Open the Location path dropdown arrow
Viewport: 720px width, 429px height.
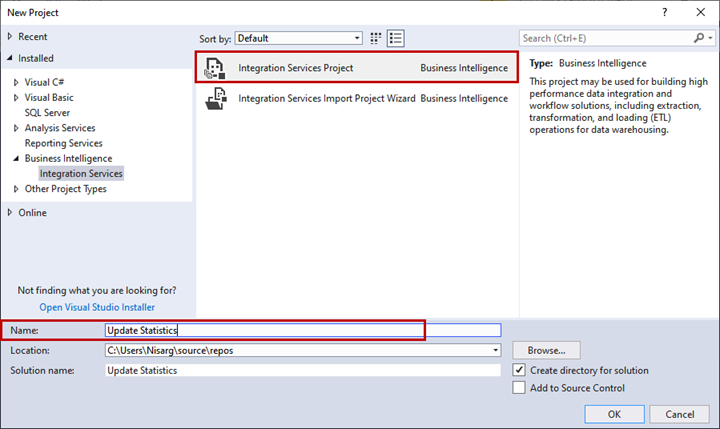click(x=495, y=350)
